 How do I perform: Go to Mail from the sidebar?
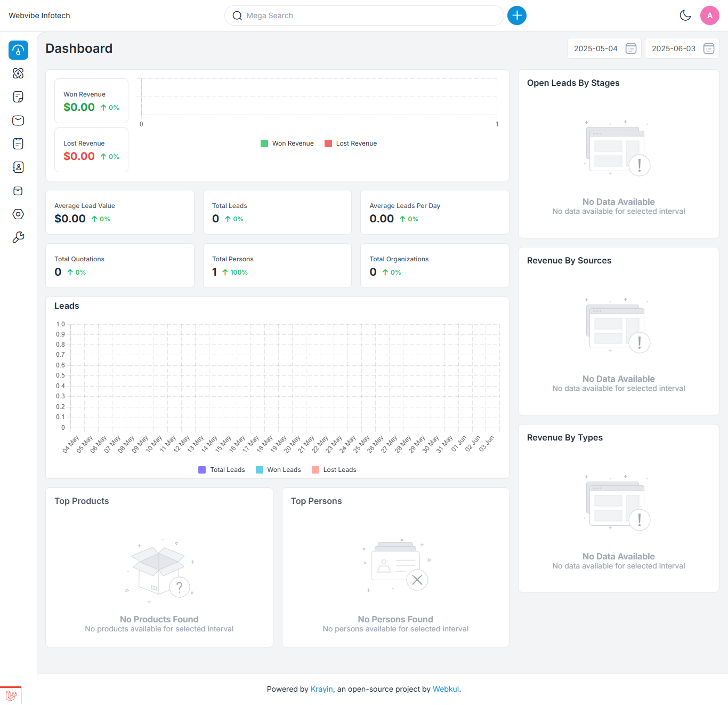point(18,121)
